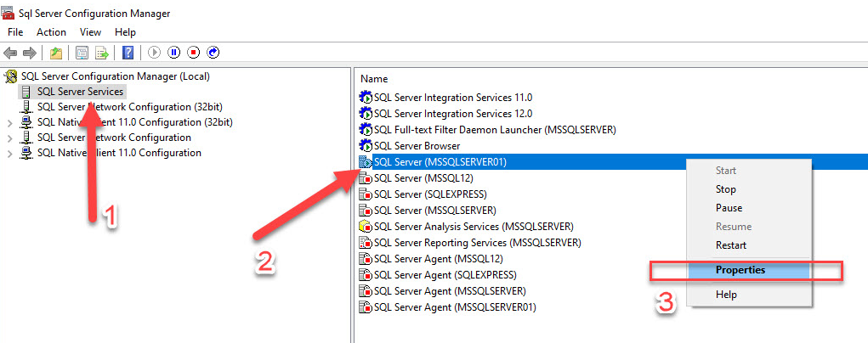The width and height of the screenshot is (868, 343).
Task: Click icon of SQL Server Analysis Services
Action: click(x=366, y=227)
